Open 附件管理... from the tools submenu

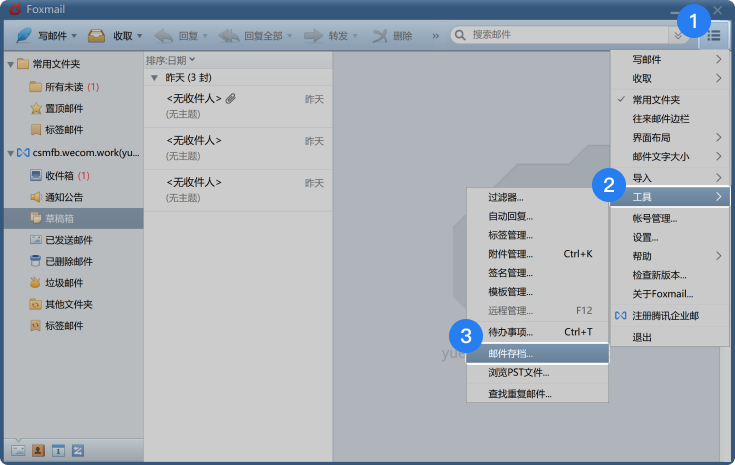tap(537, 254)
